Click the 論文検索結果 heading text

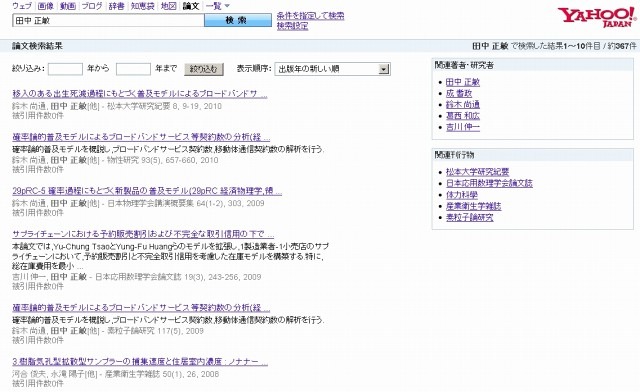[x=38, y=46]
